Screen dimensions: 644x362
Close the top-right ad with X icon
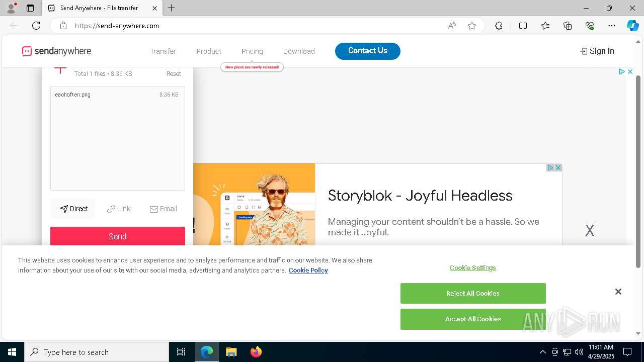coord(630,72)
